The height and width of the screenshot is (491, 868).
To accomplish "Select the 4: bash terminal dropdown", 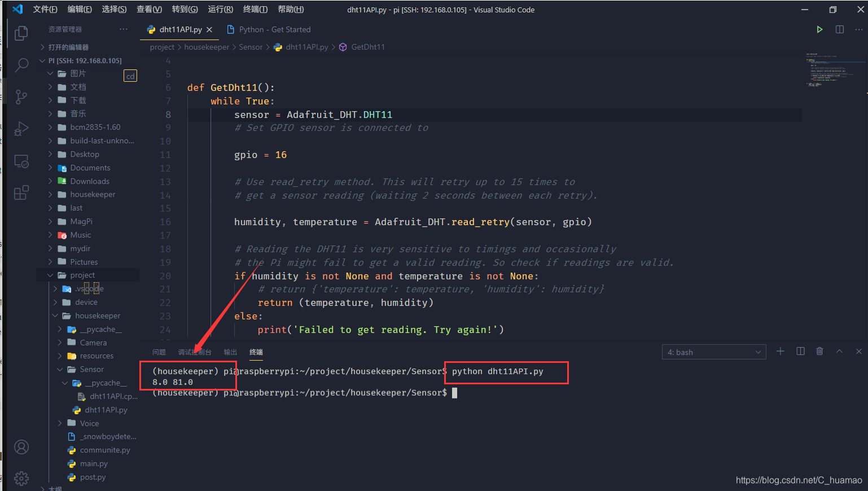I will coord(714,352).
